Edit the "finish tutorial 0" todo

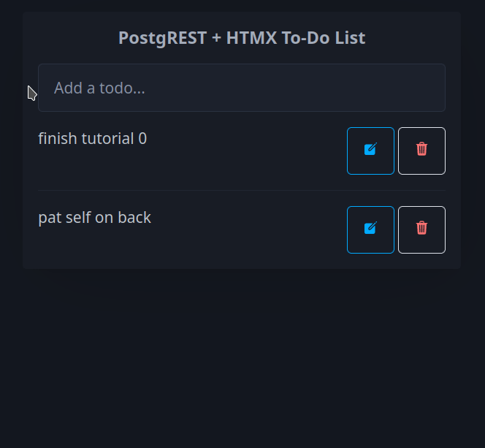pyautogui.click(x=370, y=151)
